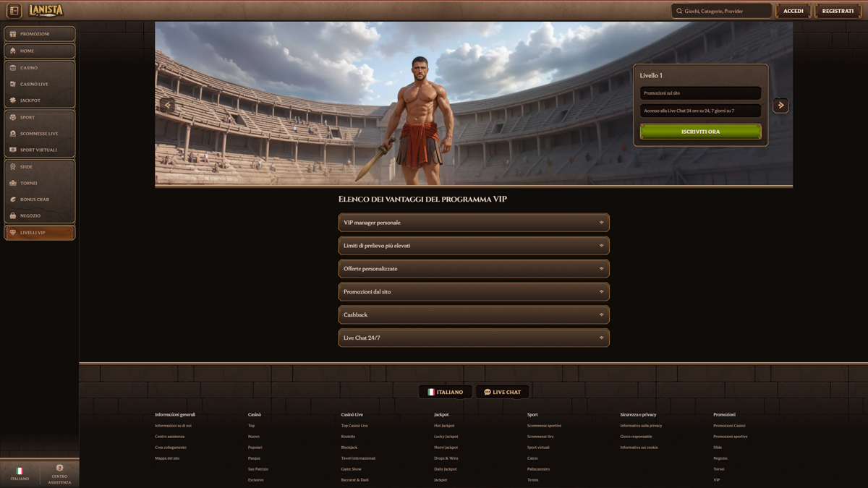Show the previous banner slide arrow
This screenshot has width=868, height=488.
click(x=168, y=106)
